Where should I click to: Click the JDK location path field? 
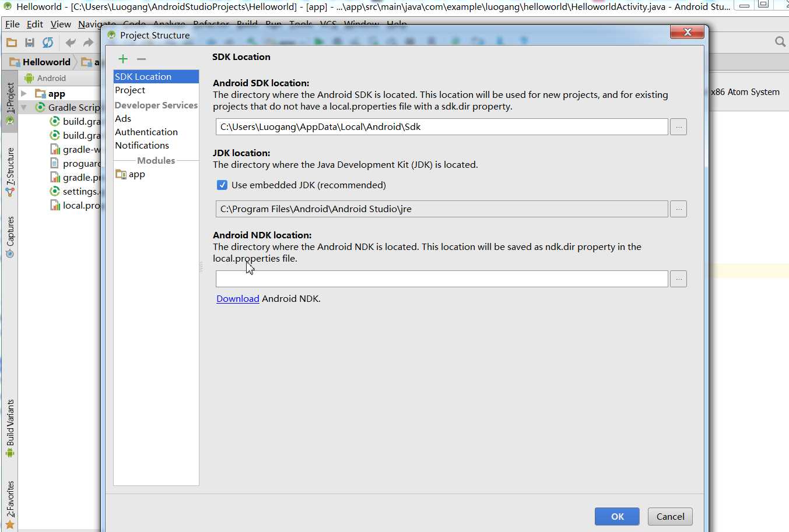(x=441, y=209)
